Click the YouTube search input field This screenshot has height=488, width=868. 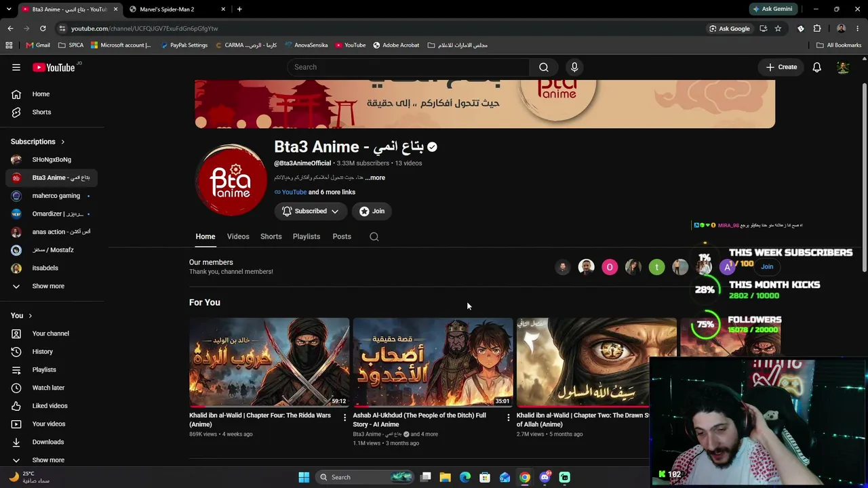[x=408, y=67]
